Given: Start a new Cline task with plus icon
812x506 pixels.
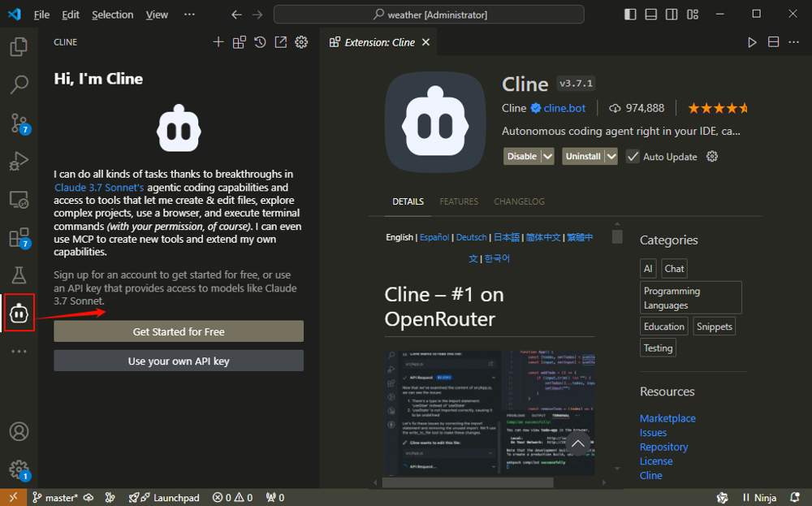Looking at the screenshot, I should click(218, 42).
